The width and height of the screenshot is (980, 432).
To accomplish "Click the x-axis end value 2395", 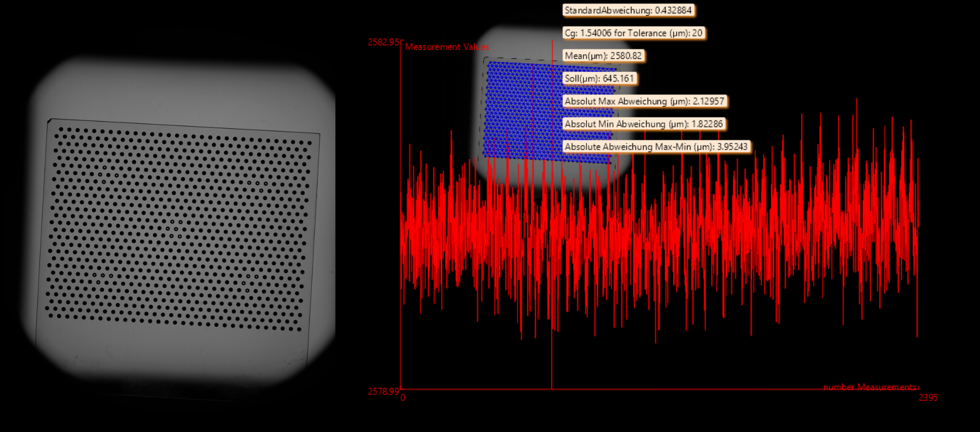I will [928, 398].
